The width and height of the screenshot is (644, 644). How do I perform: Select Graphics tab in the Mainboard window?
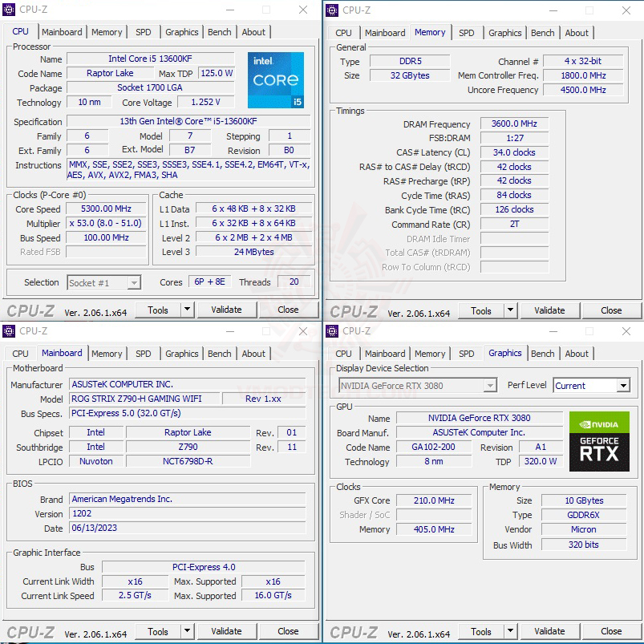click(182, 354)
